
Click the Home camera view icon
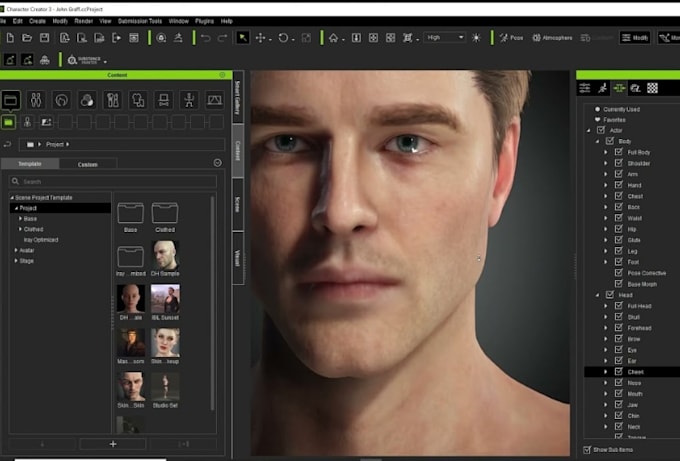(333, 38)
